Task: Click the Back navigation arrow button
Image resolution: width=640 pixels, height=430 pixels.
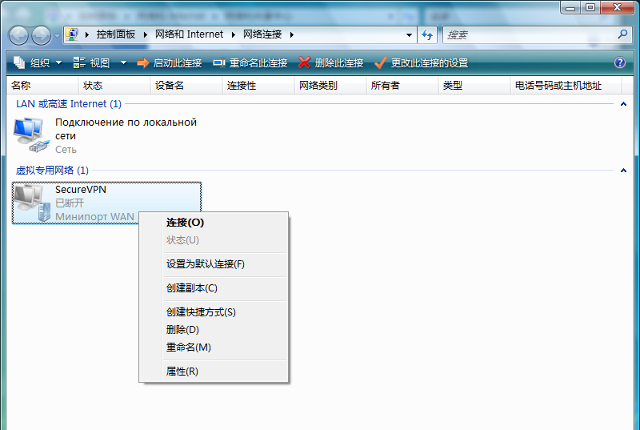Action: click(x=19, y=35)
